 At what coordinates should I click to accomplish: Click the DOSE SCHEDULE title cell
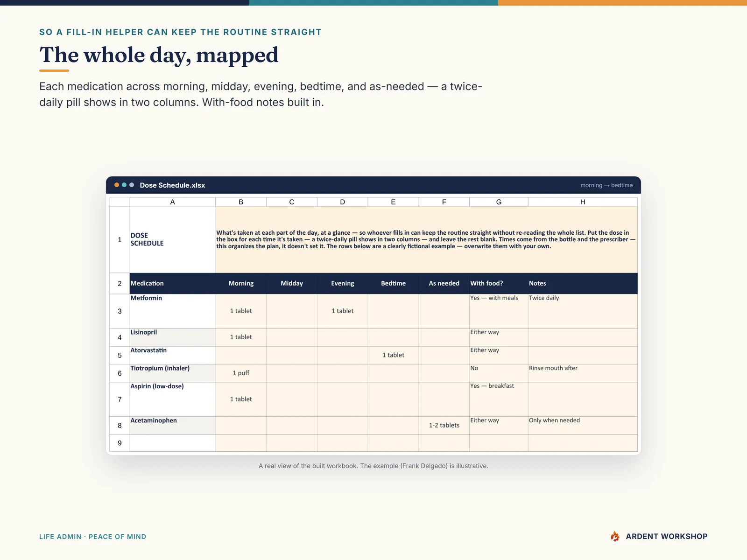(172, 240)
